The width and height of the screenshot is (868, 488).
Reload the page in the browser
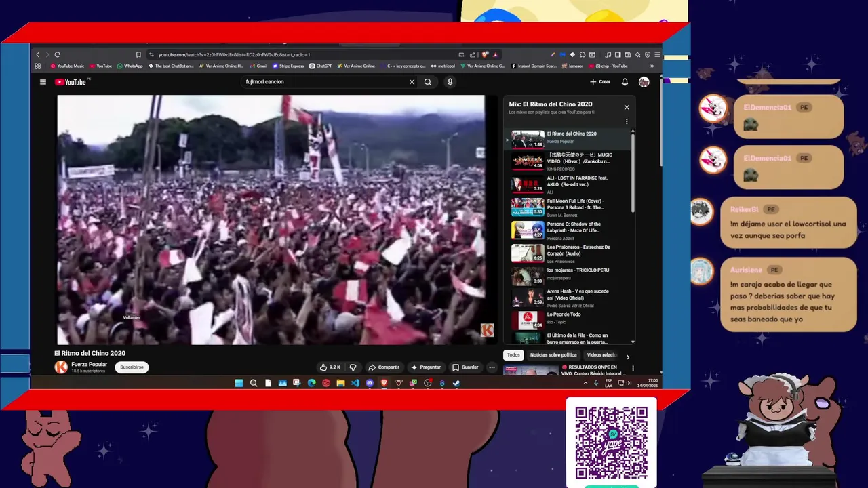click(58, 54)
